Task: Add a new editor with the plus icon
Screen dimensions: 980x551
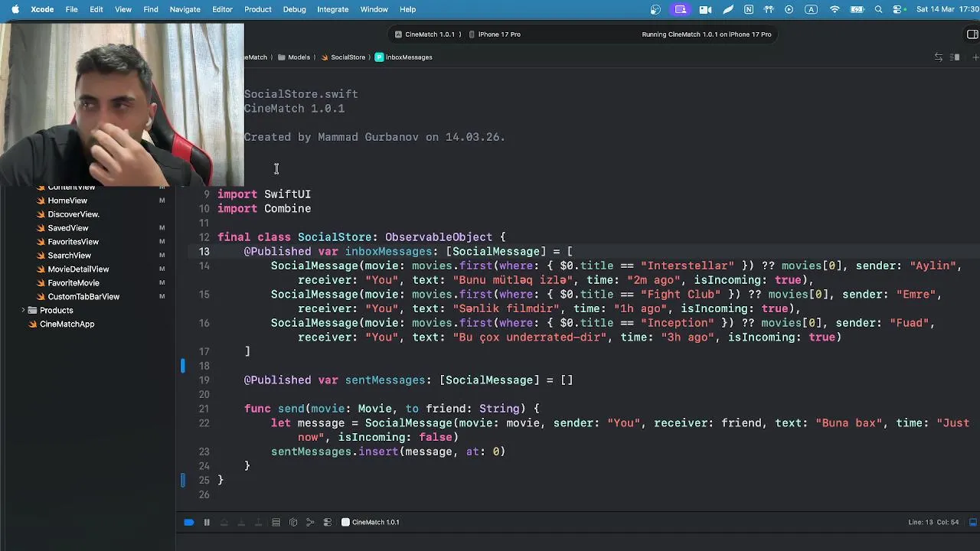Action: click(x=975, y=57)
